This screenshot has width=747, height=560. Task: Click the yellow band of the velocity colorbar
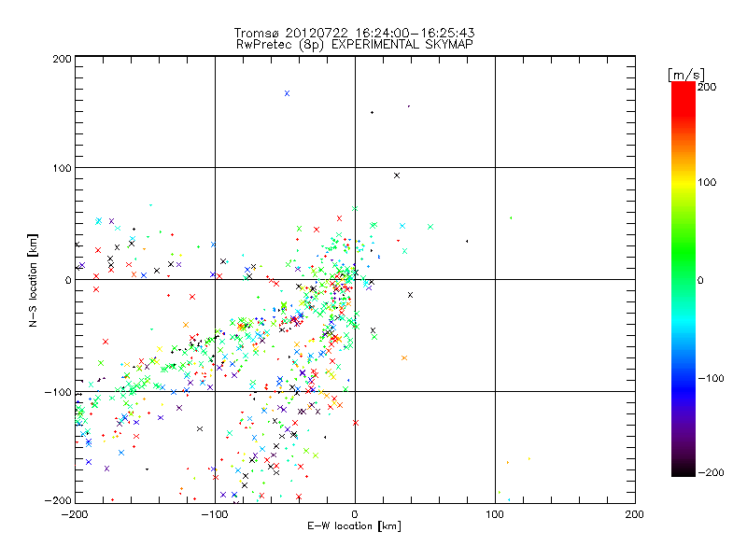coord(684,182)
